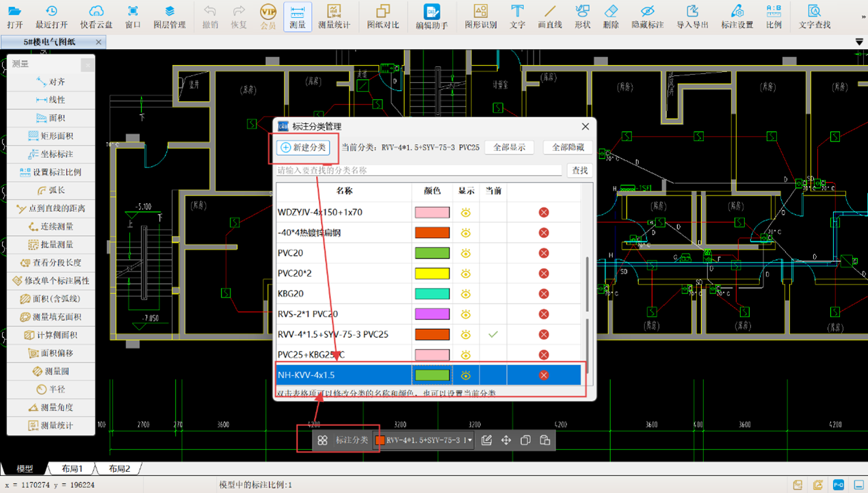Click the 新建分类 button
Viewport: 868px width, 493px height.
pos(304,148)
